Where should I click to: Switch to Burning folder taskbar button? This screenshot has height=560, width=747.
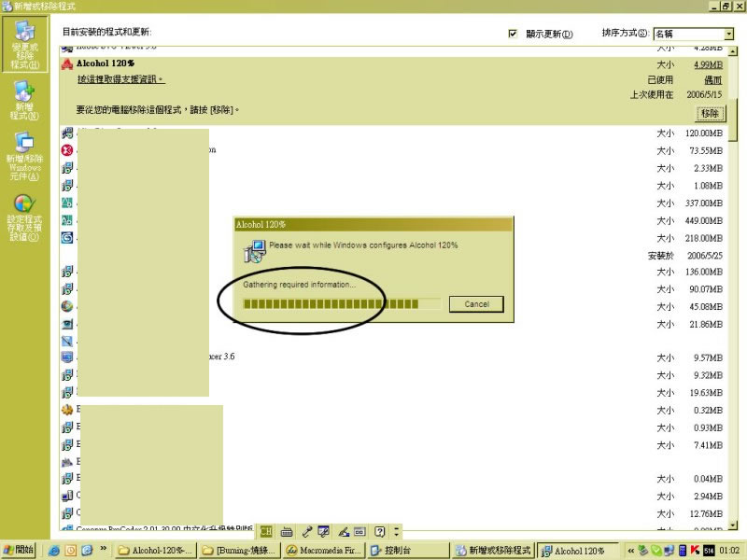coord(240,551)
